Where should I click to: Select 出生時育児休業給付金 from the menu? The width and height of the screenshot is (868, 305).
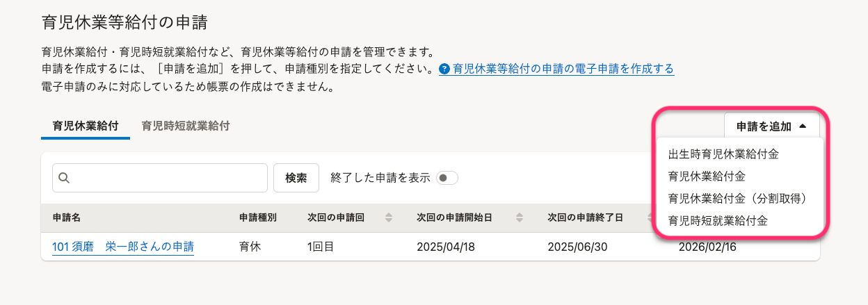[723, 154]
